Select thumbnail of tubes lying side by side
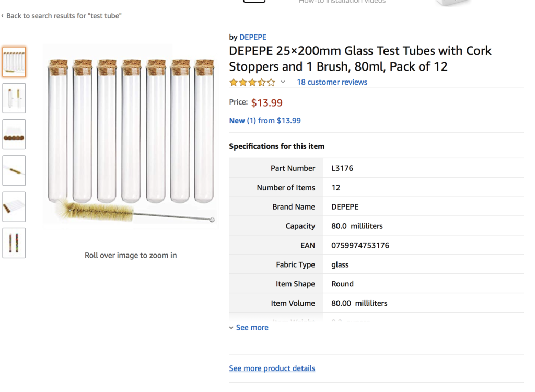Screen dimensions: 535x392 click(x=14, y=206)
